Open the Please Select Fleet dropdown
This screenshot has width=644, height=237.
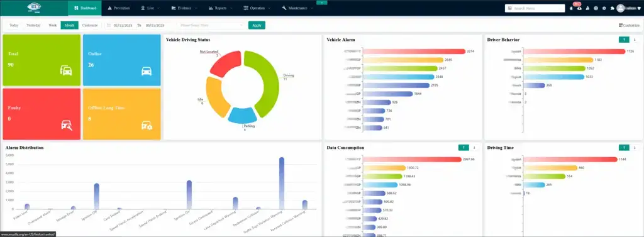(211, 26)
